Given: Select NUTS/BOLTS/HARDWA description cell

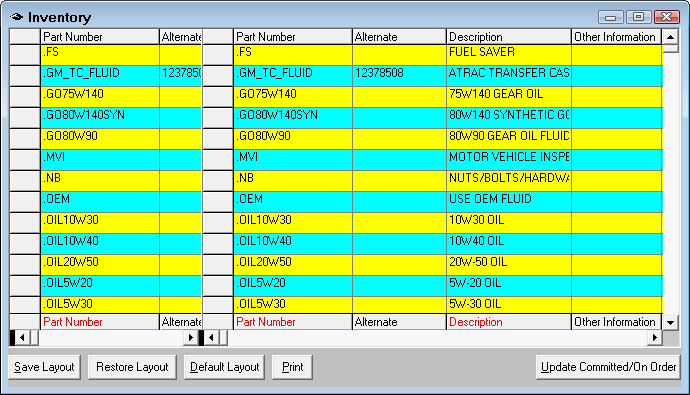Looking at the screenshot, I should (x=509, y=181).
